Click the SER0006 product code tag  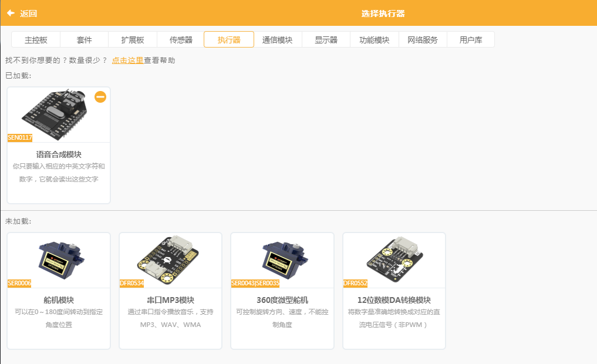click(19, 284)
